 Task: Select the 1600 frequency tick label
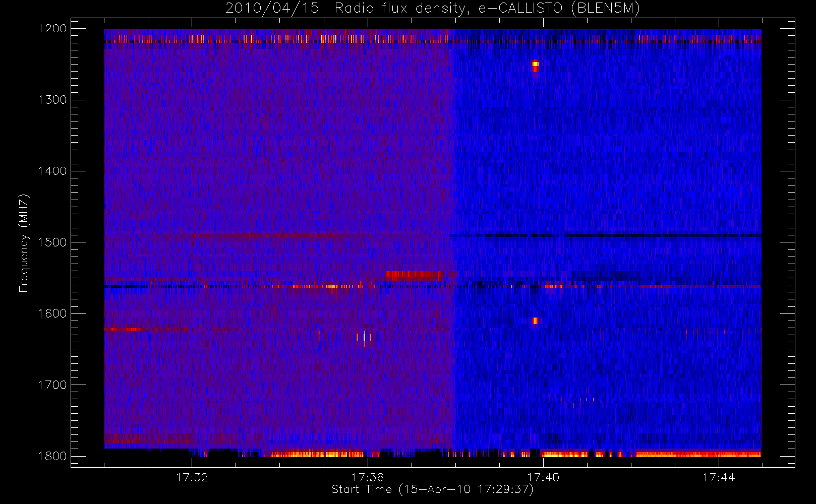52,313
